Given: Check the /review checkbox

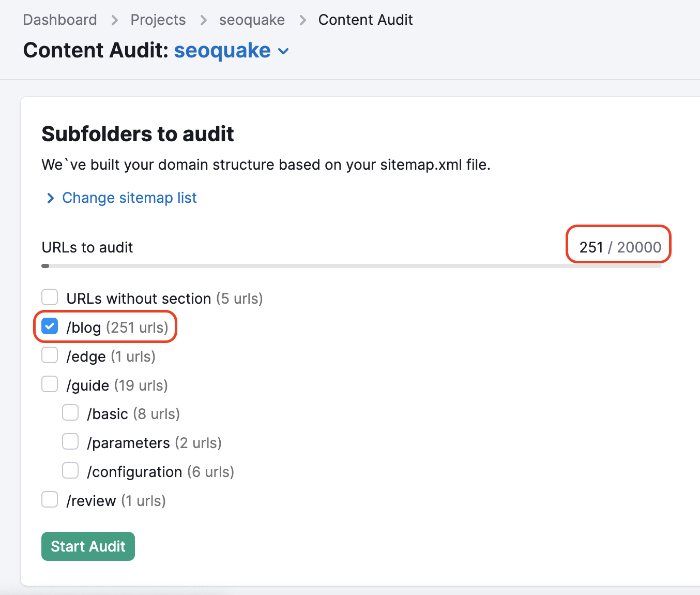Looking at the screenshot, I should coord(50,500).
